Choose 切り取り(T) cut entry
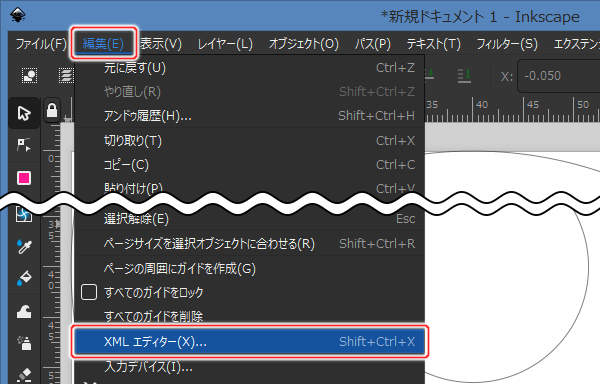 click(x=249, y=141)
